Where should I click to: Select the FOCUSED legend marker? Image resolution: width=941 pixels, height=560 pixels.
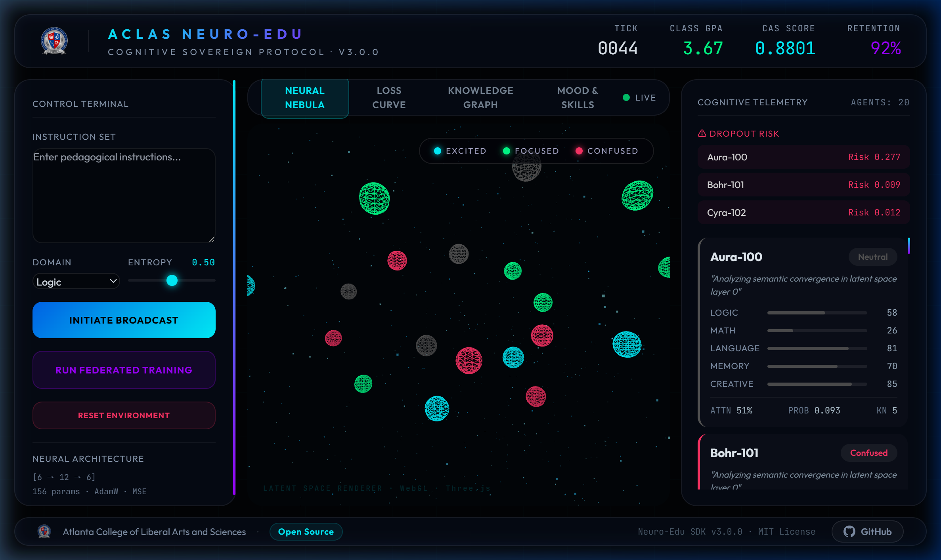506,151
